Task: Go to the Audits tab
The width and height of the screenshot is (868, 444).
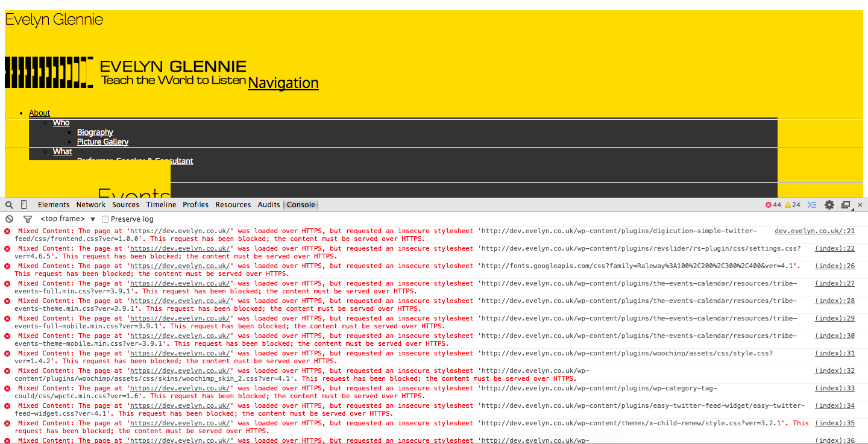Action: [x=269, y=205]
